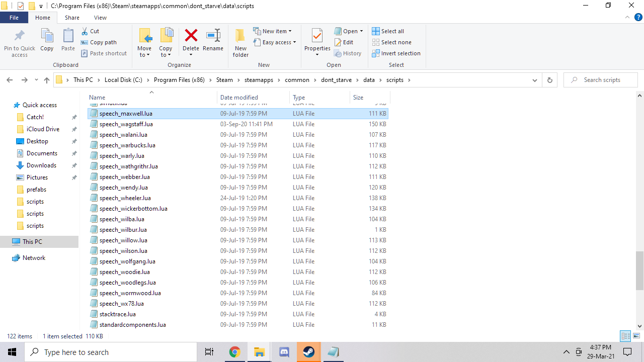Go up one folder level arrow
This screenshot has height=362, width=644.
pyautogui.click(x=47, y=80)
